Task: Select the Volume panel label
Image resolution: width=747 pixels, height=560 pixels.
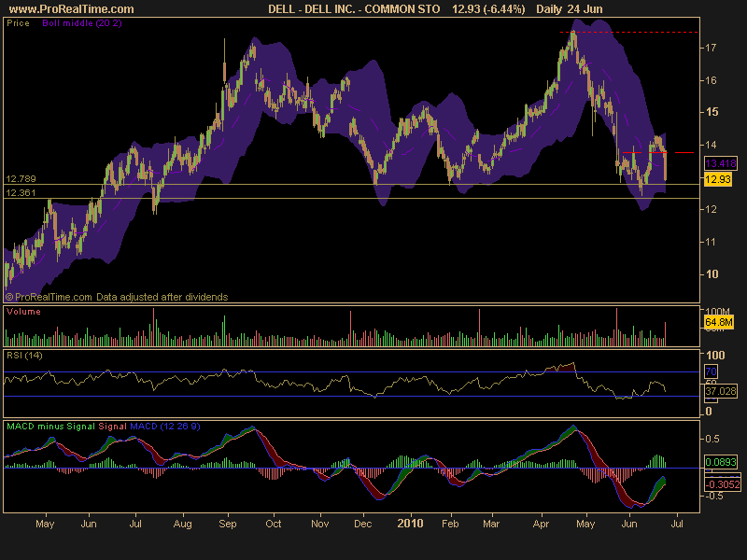Action: pos(23,312)
